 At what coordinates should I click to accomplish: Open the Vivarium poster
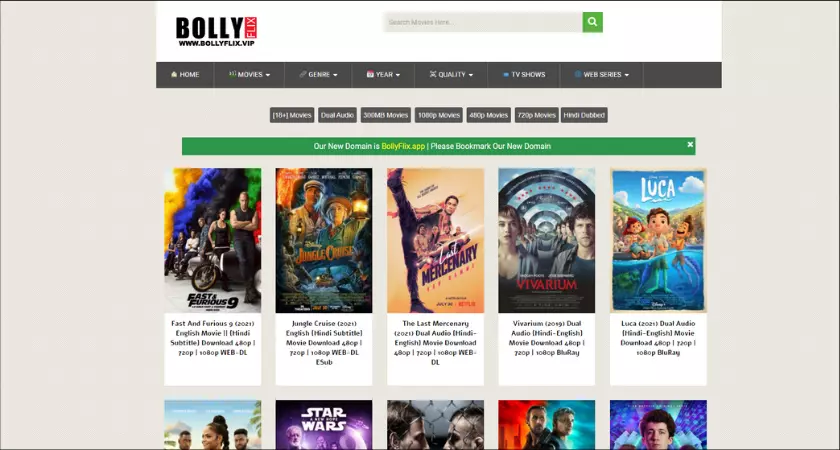click(546, 241)
